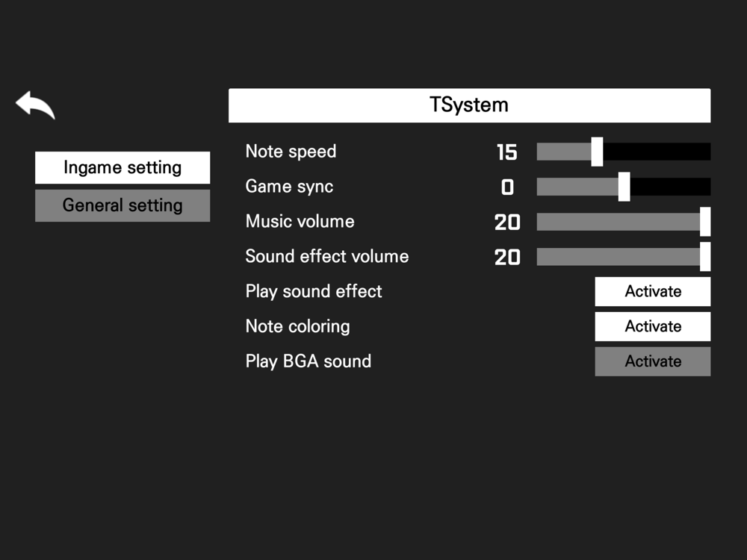Toggle the Note coloring Activate button
The image size is (747, 560).
(x=652, y=326)
